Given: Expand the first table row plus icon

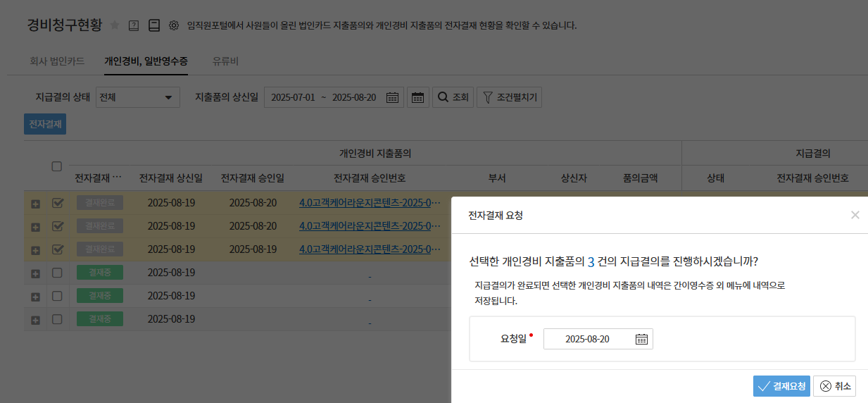Looking at the screenshot, I should click(x=35, y=204).
